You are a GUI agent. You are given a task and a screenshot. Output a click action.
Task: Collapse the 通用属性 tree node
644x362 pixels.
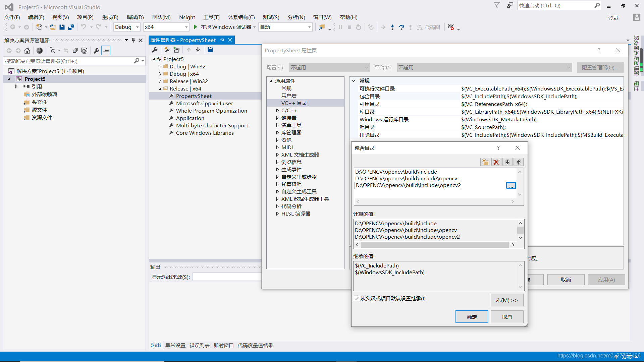coord(271,81)
